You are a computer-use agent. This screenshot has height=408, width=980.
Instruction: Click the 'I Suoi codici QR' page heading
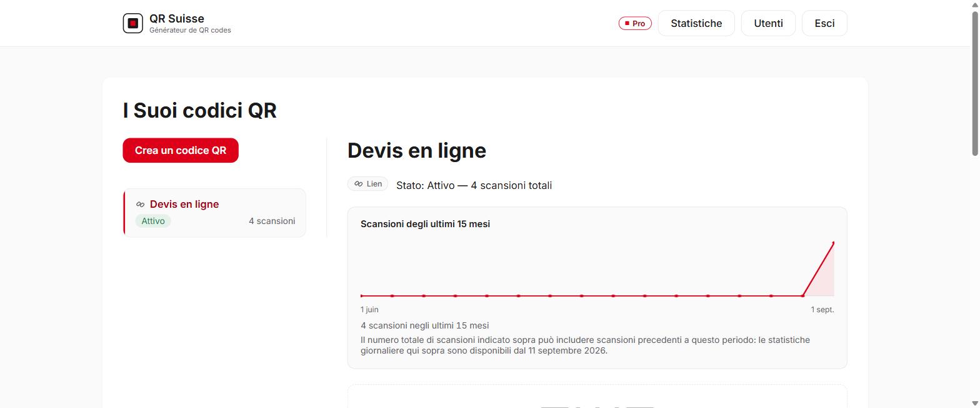tap(200, 111)
